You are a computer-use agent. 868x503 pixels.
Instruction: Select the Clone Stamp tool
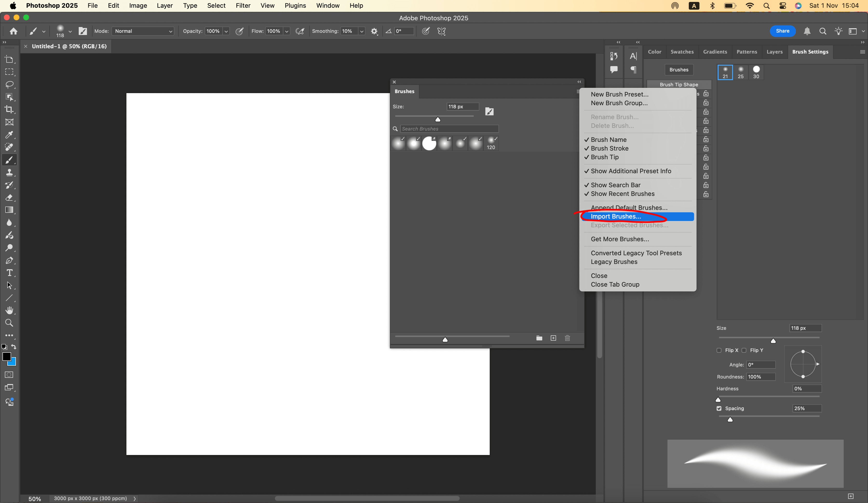[9, 172]
